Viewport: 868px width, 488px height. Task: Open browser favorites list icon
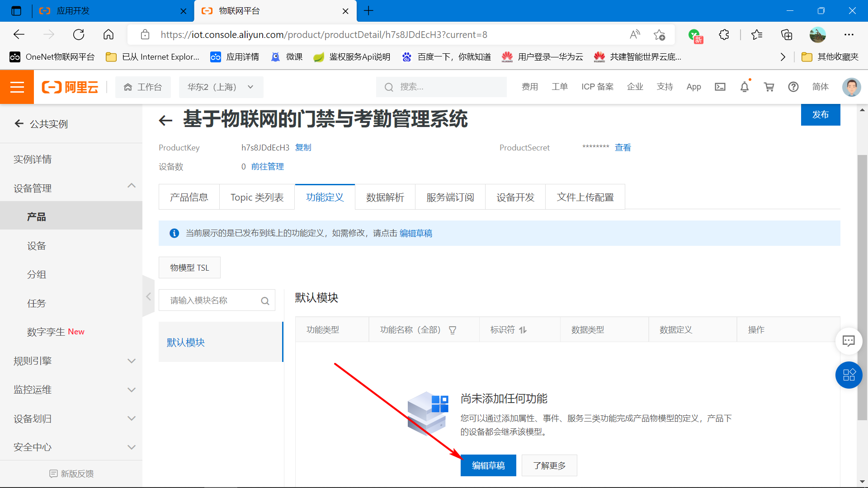757,35
